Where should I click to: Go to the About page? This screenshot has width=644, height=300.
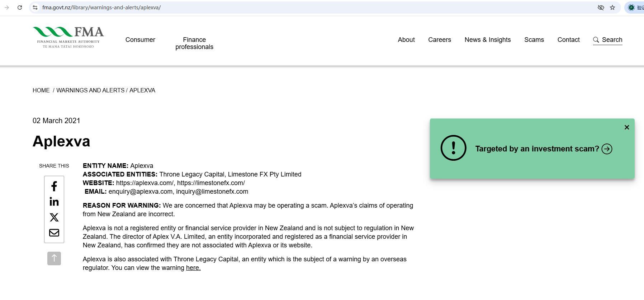pos(406,40)
